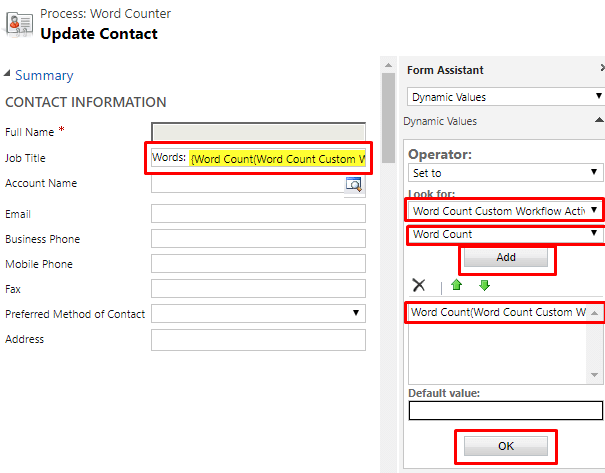Open the Dynamic Values dropdown

click(x=506, y=96)
